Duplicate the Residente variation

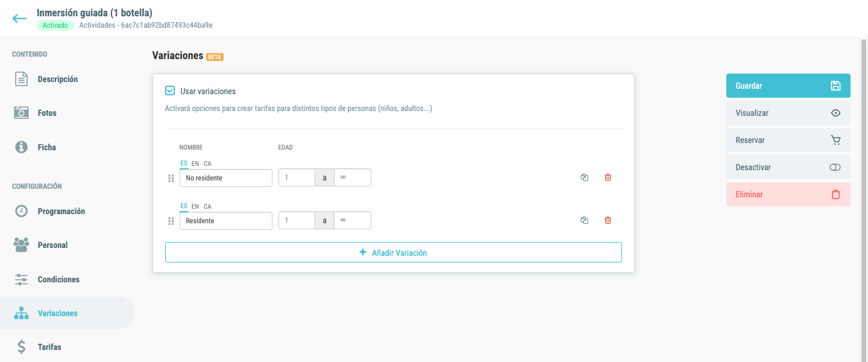[x=584, y=220]
